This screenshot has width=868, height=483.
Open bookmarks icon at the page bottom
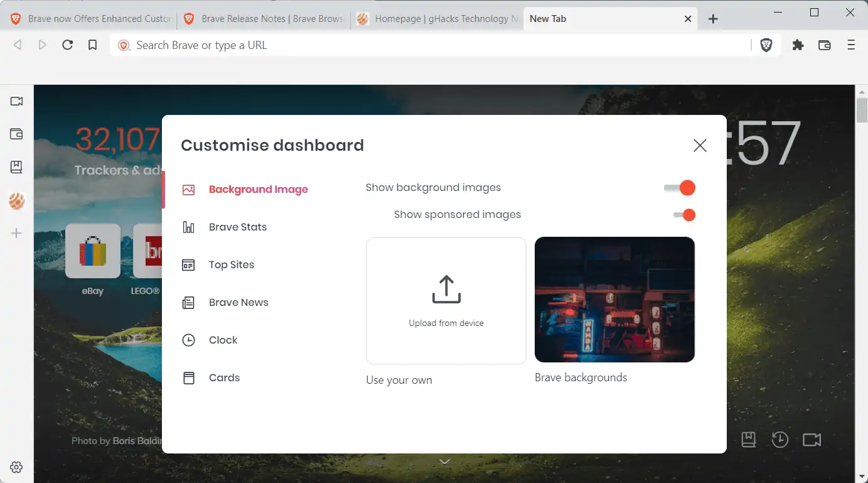coord(748,440)
